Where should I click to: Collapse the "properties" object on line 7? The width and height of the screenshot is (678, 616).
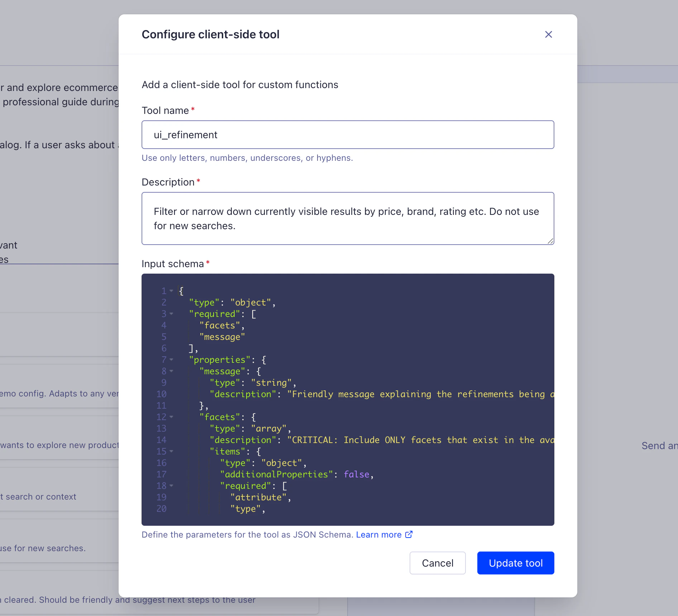click(x=171, y=360)
